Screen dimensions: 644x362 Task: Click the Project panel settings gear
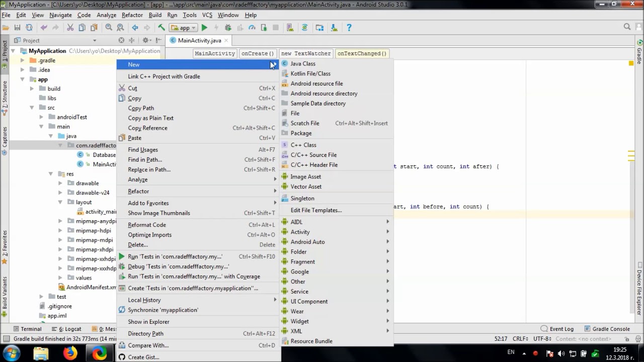tap(145, 40)
